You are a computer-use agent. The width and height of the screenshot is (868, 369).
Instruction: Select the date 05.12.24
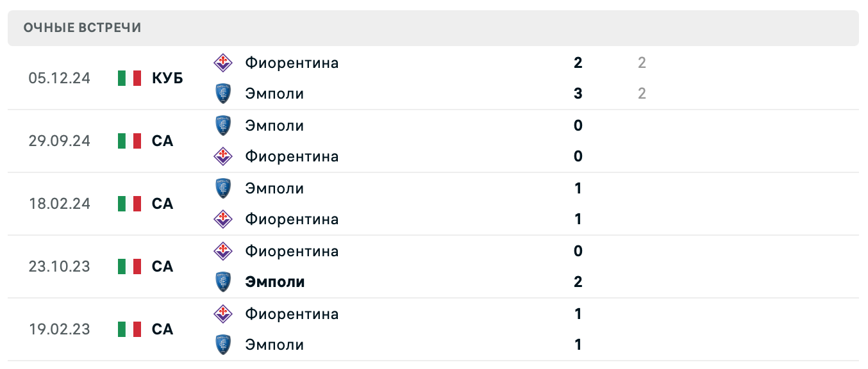[60, 78]
